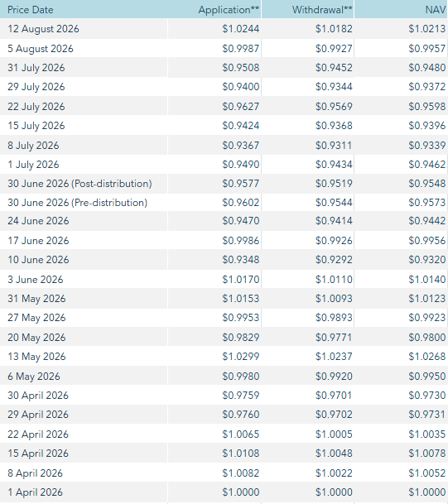Click the Withdrawal** column header
The height and width of the screenshot is (504, 448).
322,10
